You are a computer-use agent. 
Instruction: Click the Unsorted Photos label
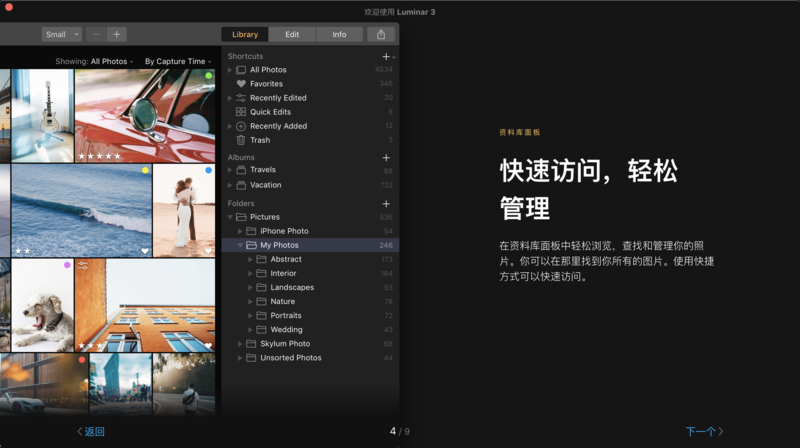pyautogui.click(x=291, y=358)
